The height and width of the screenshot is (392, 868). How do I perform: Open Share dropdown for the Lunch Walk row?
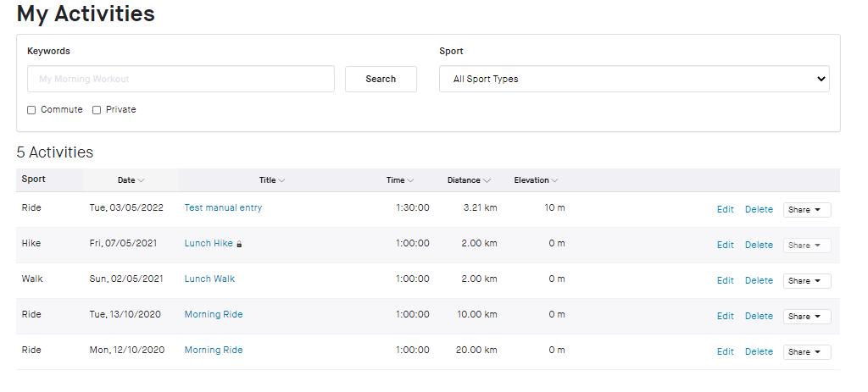tap(807, 281)
